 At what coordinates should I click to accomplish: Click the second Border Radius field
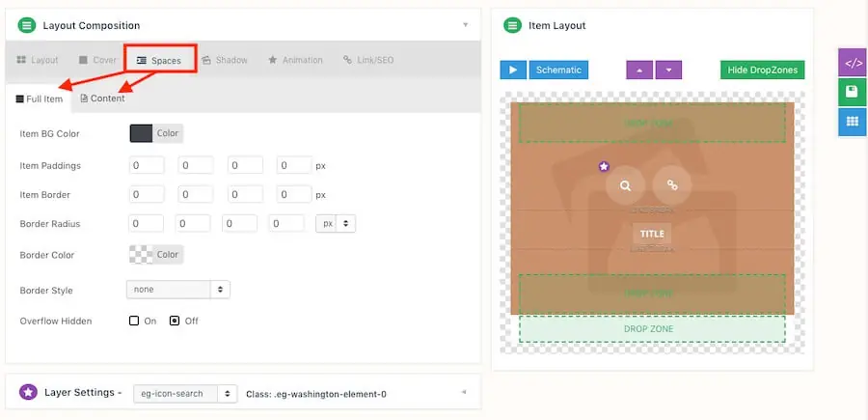click(x=193, y=224)
